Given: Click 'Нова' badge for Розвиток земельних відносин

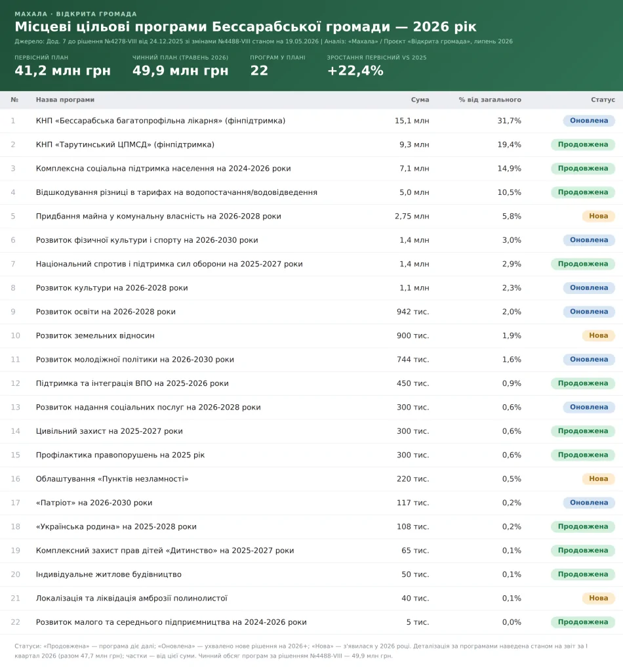Looking at the screenshot, I should (598, 335).
